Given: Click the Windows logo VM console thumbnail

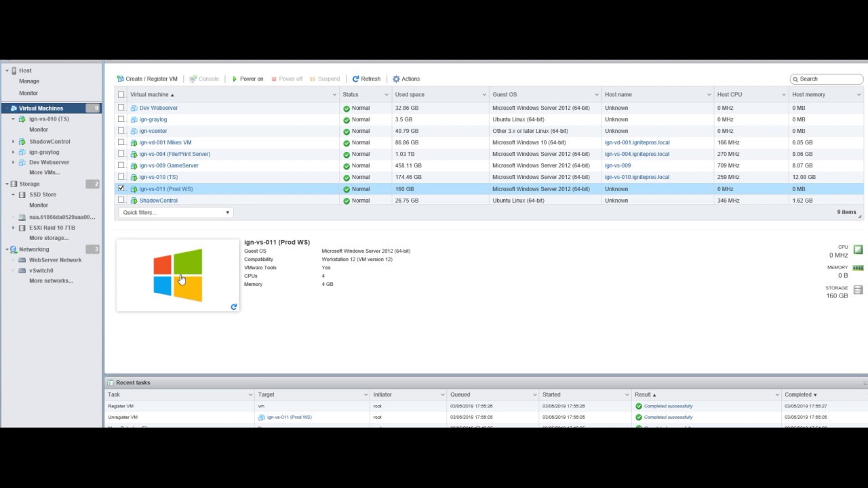Looking at the screenshot, I should [178, 275].
